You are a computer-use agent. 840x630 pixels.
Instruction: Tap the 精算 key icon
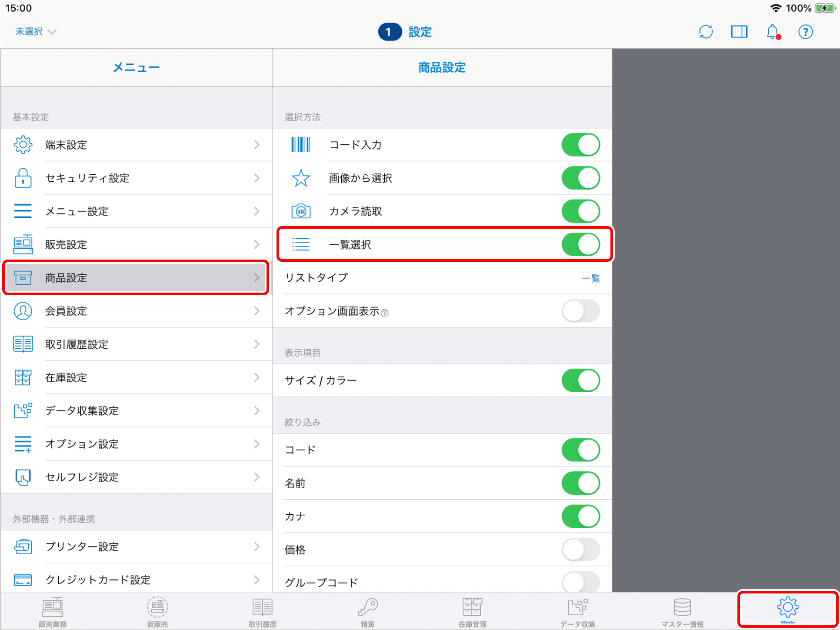[367, 611]
